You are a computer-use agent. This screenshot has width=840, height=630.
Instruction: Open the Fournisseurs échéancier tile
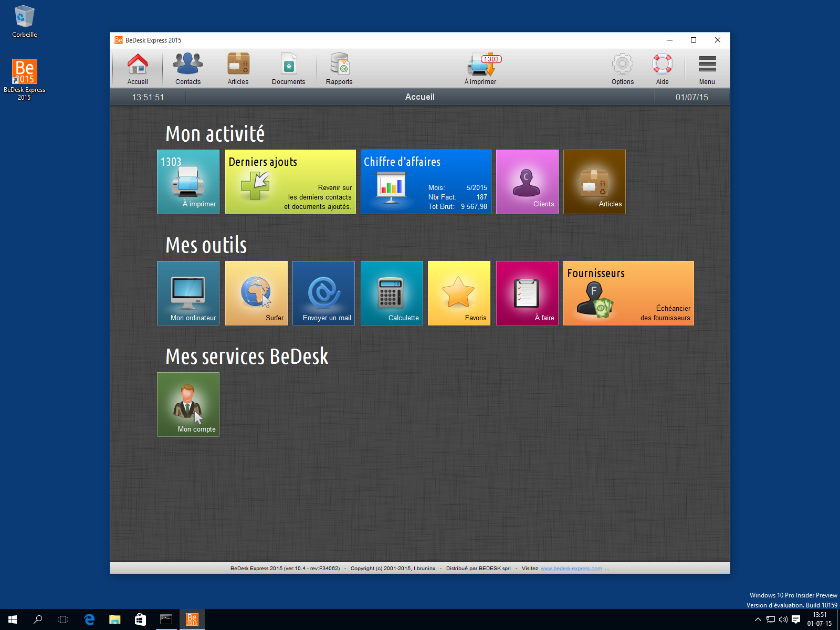(x=628, y=293)
